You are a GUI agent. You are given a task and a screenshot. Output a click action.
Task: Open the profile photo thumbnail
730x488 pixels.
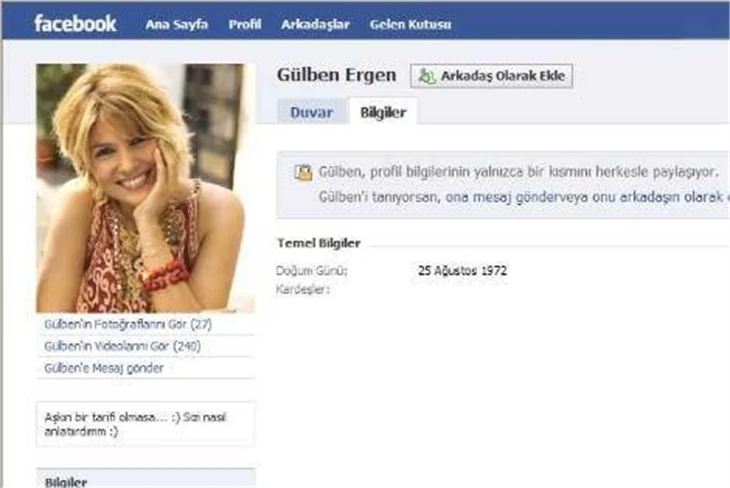(x=146, y=188)
